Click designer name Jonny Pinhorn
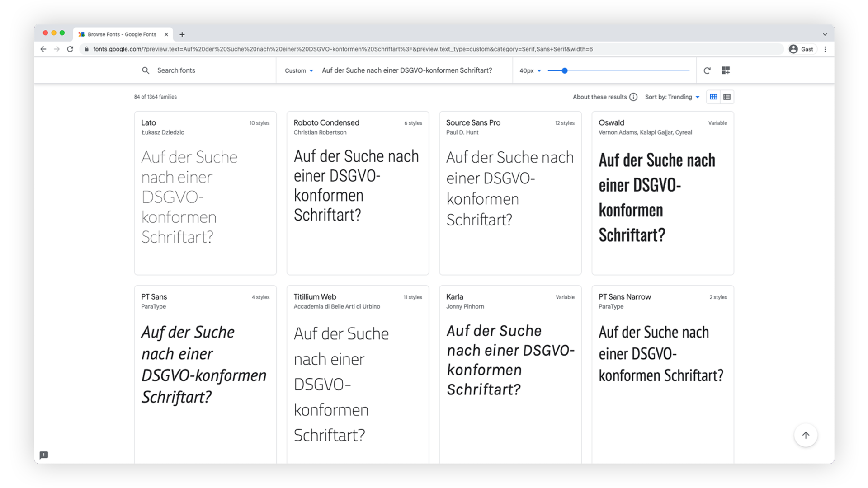868x488 pixels. point(465,306)
